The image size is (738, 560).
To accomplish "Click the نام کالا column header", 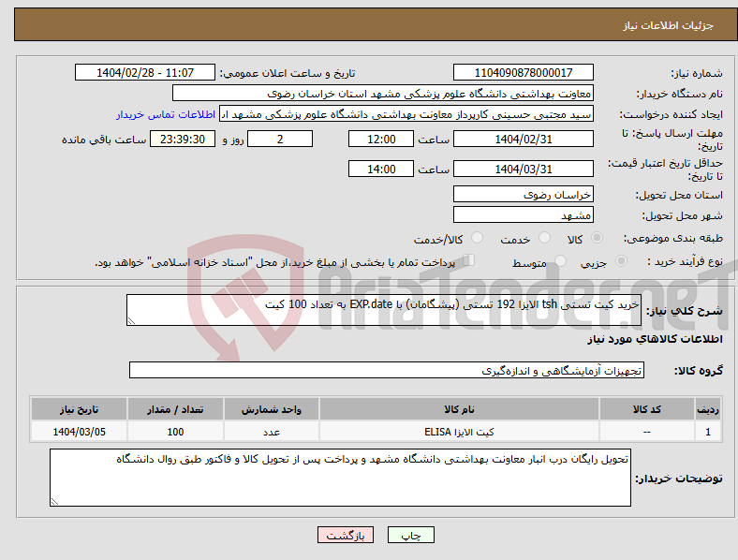I will point(459,409).
